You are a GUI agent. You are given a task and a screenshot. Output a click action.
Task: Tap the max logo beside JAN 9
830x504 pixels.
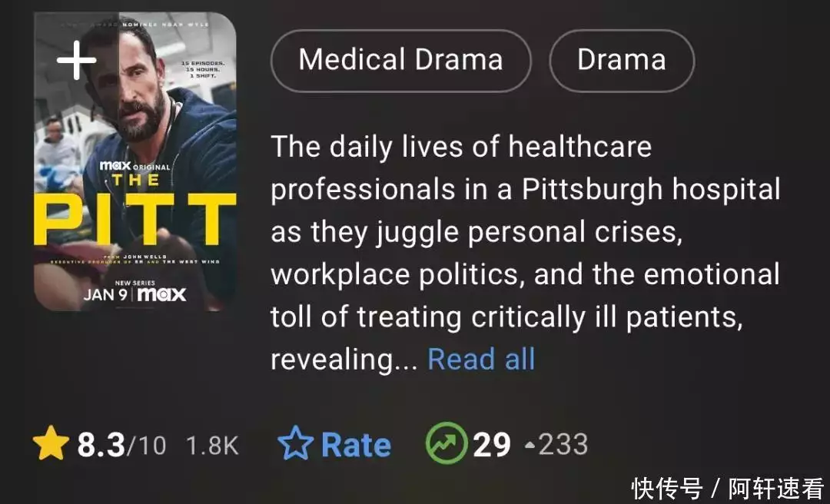(x=161, y=294)
